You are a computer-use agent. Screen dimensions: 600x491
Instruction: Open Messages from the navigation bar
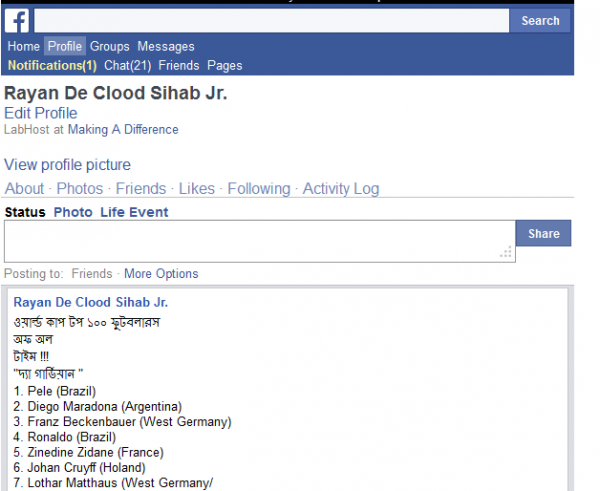coord(166,46)
